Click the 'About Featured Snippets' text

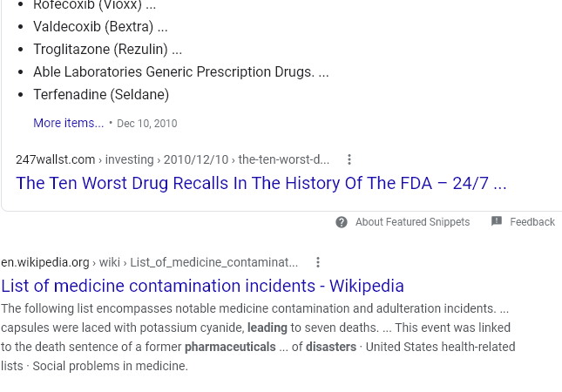[x=412, y=222]
